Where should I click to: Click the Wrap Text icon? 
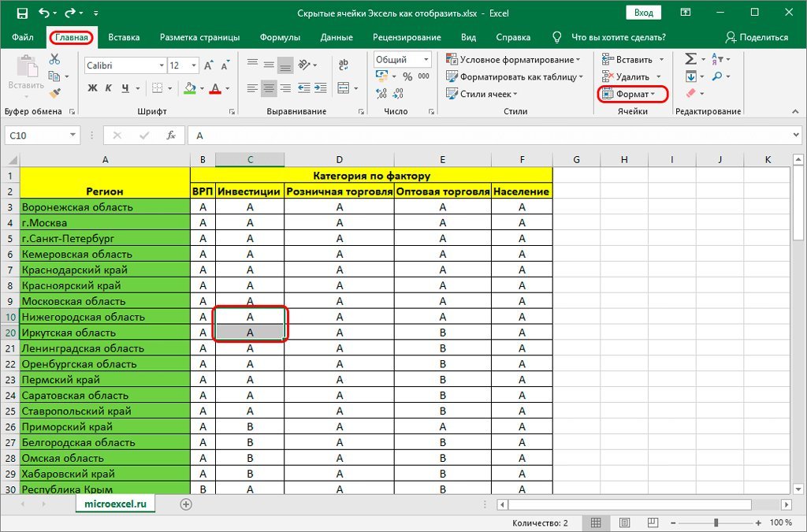343,65
